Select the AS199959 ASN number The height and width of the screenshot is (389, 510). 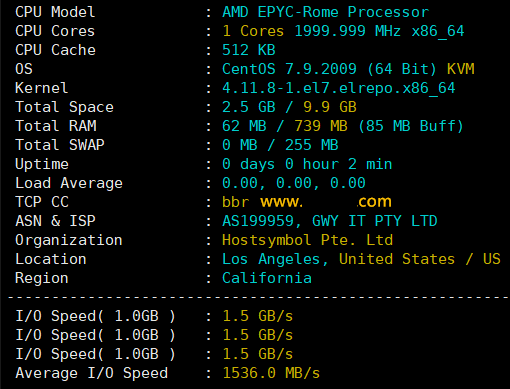(x=258, y=221)
